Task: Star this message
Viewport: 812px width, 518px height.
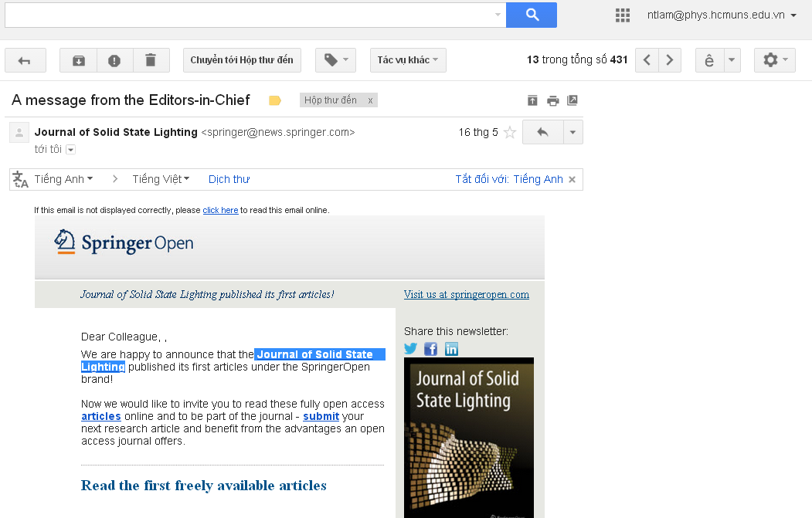Action: pyautogui.click(x=510, y=133)
